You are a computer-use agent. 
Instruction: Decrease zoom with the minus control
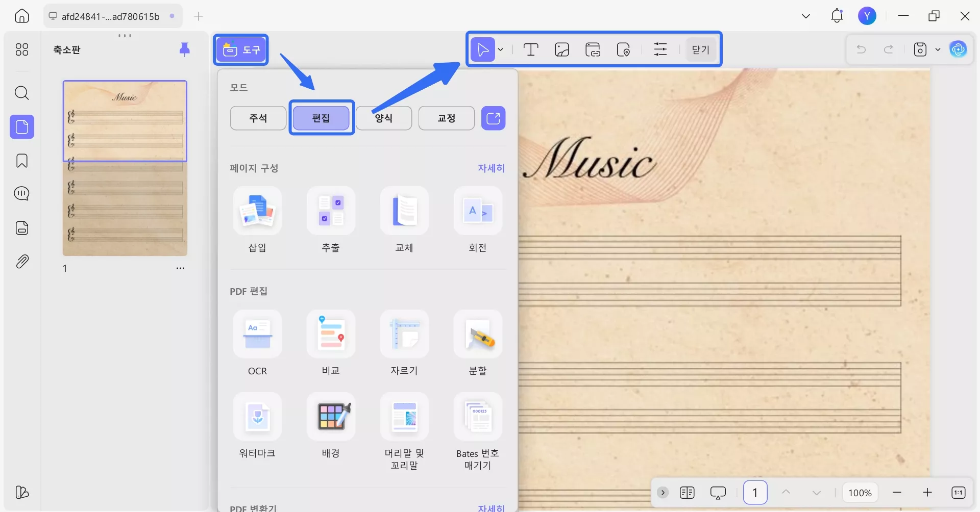[x=897, y=492]
